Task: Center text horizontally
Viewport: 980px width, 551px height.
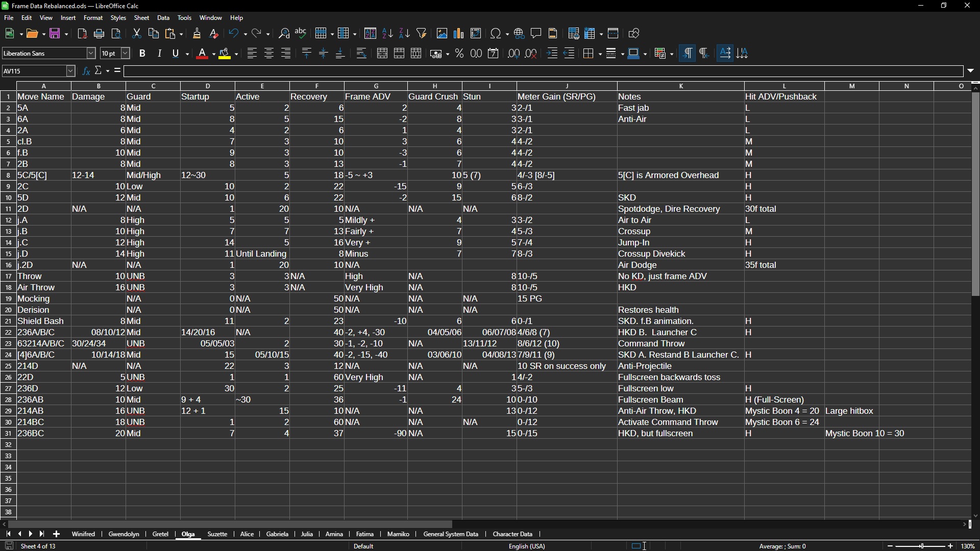Action: click(x=269, y=53)
